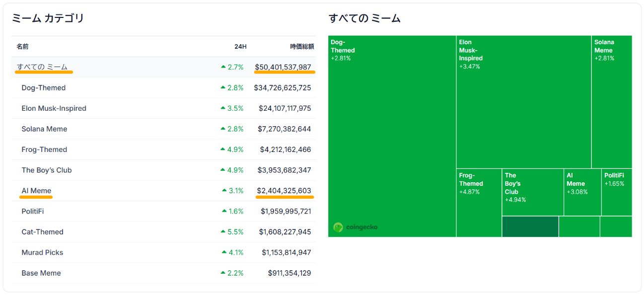Open すべてのミーム link in the table
The width and height of the screenshot is (644, 295).
click(42, 67)
